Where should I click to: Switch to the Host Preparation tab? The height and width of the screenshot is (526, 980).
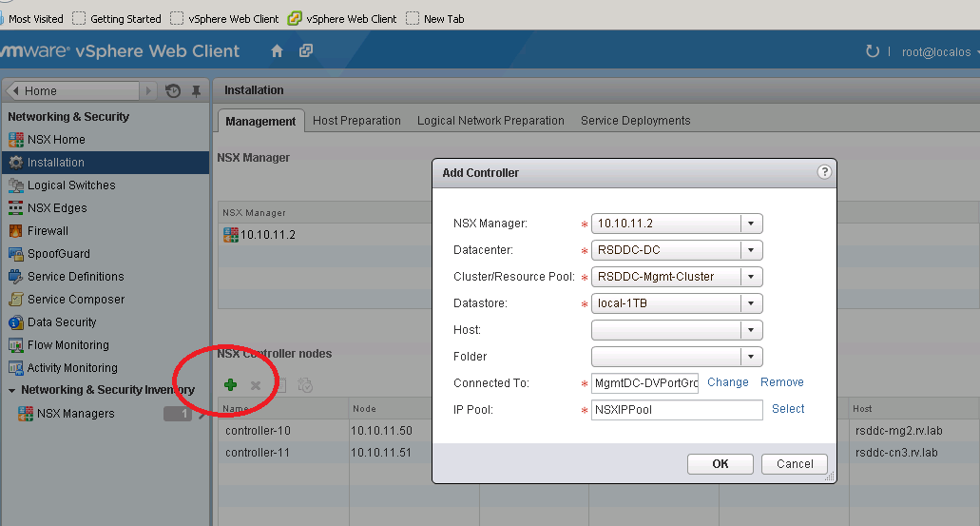[x=356, y=121]
